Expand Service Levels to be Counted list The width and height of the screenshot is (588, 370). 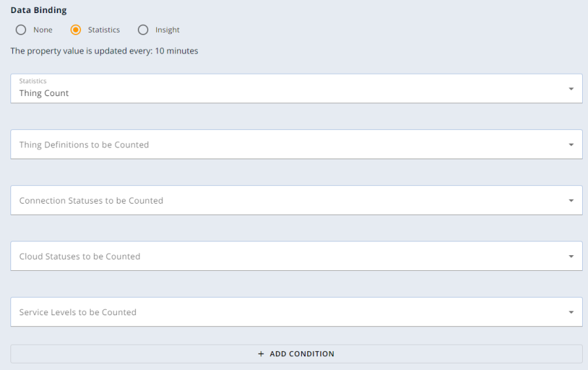pos(296,311)
